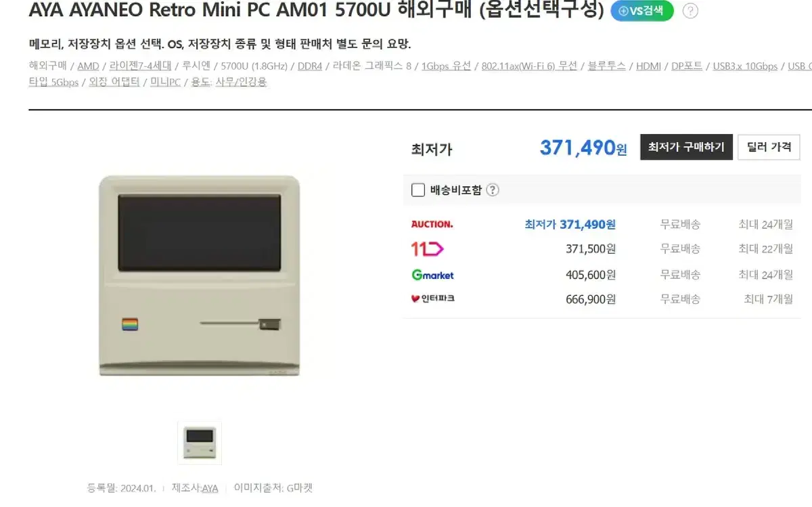Click the 11st 371,500원 price
812x507 pixels.
click(x=591, y=249)
